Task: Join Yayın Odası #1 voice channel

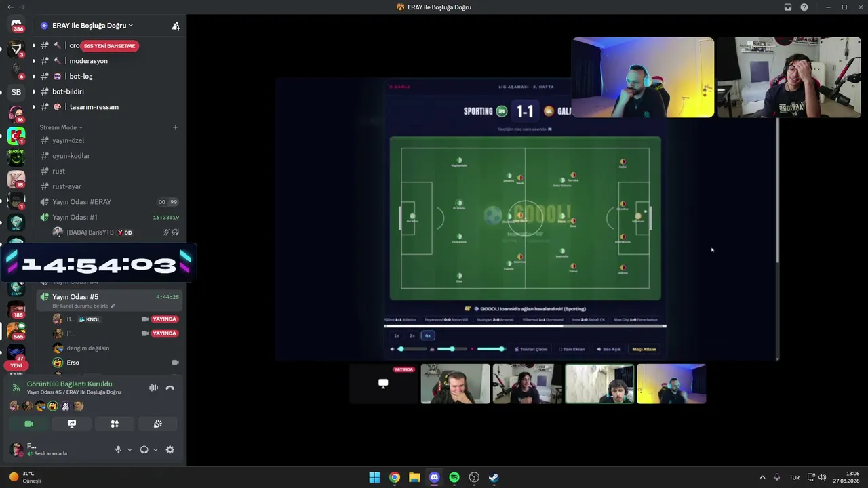Action: [108, 218]
